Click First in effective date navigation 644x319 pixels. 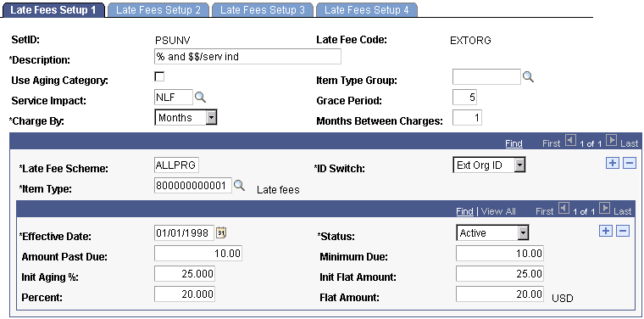point(544,211)
